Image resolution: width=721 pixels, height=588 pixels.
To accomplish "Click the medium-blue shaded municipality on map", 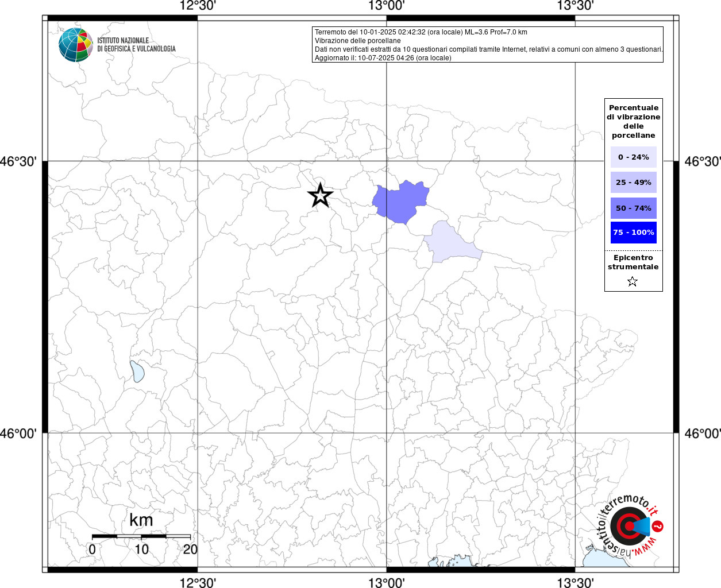I will coord(400,202).
